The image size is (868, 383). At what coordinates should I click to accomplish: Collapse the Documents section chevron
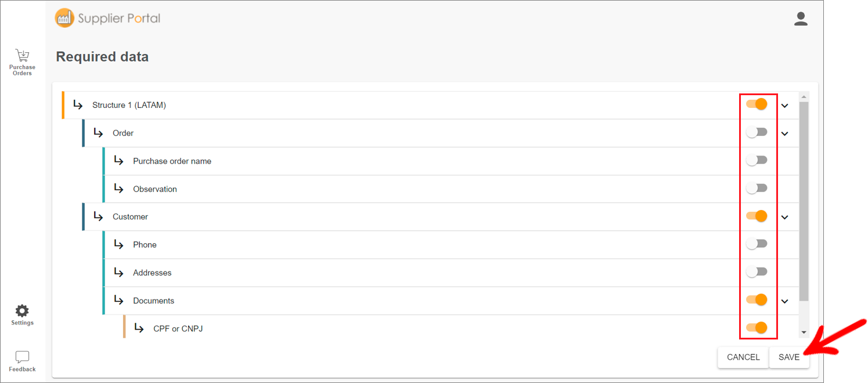click(784, 301)
